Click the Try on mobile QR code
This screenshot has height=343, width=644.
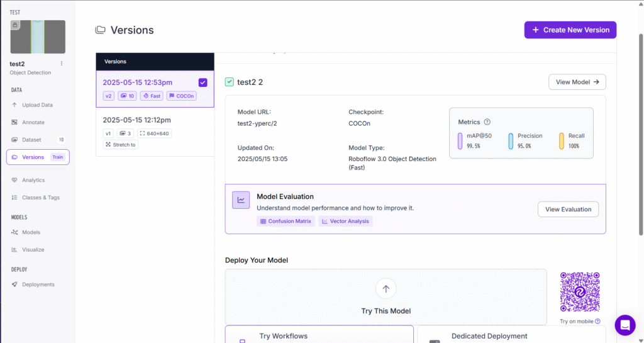(579, 292)
